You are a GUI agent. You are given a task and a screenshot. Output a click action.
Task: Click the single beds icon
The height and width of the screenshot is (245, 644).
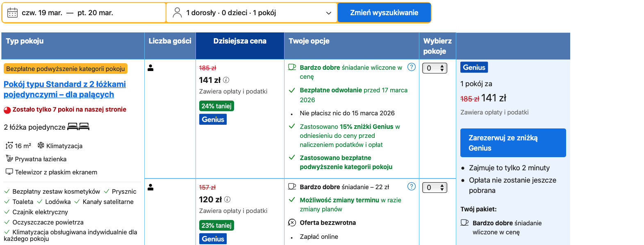point(78,127)
